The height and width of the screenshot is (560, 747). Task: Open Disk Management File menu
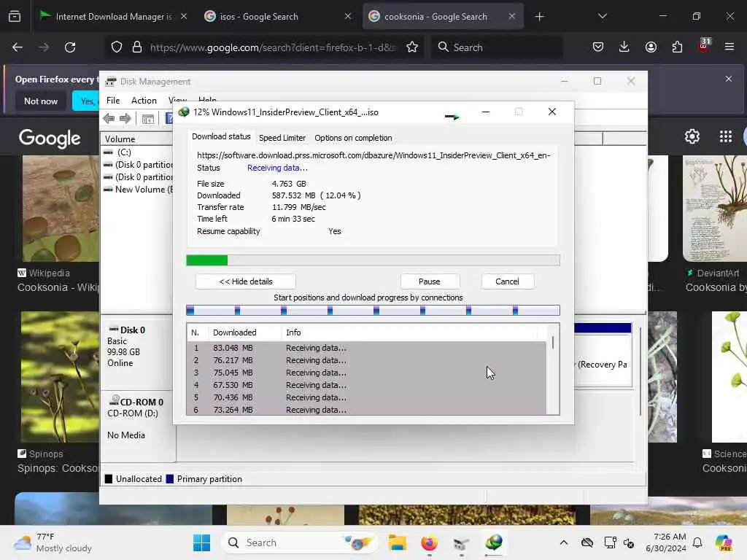tap(113, 101)
